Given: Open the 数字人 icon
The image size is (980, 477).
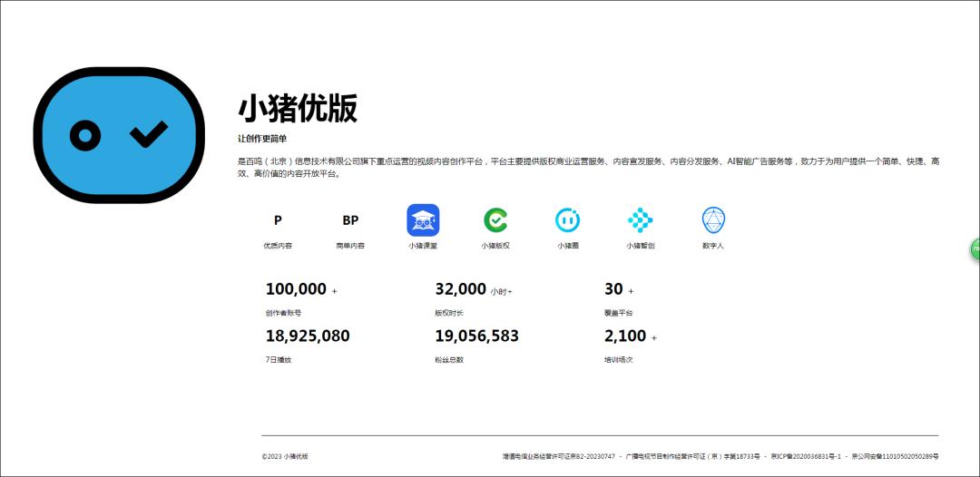Looking at the screenshot, I should point(713,220).
